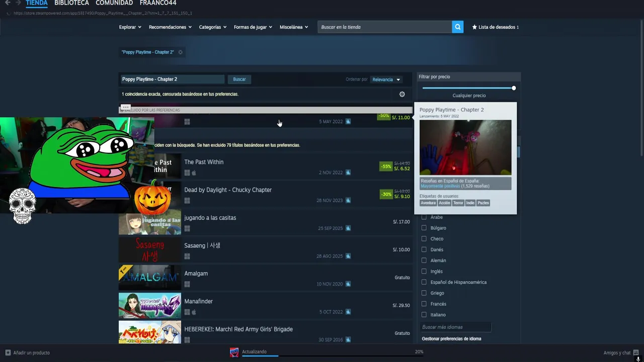Image resolution: width=644 pixels, height=362 pixels.
Task: Click the download game icon in status bar
Action: click(234, 352)
